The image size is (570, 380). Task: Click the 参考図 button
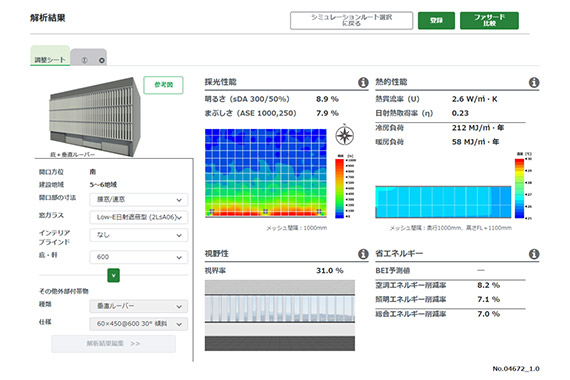point(163,85)
